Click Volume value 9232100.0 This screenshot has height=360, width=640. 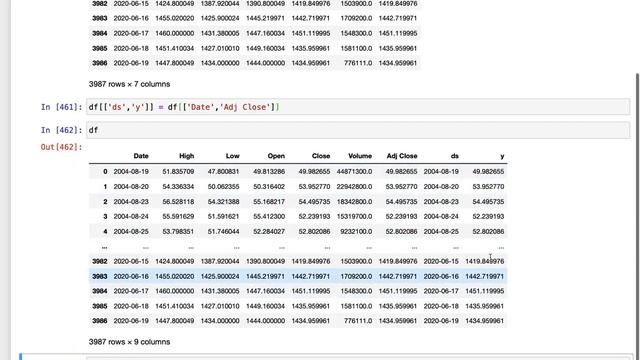[356, 231]
